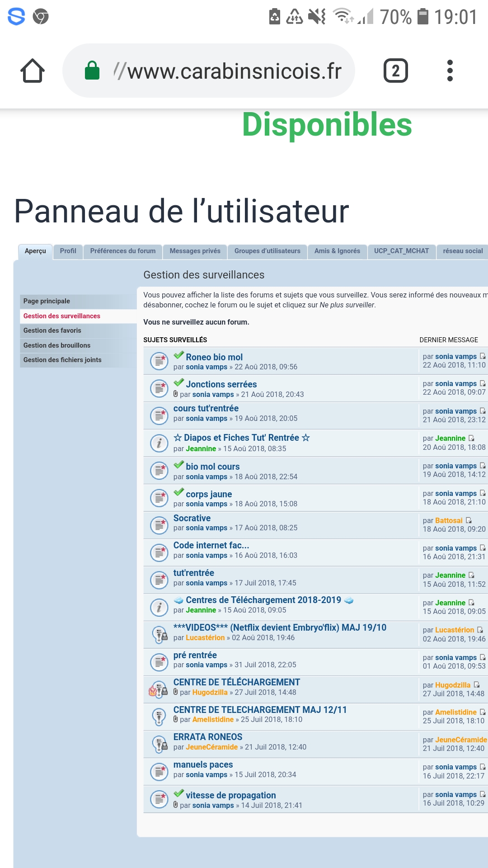Open the Roneo bio mol topic

[214, 357]
